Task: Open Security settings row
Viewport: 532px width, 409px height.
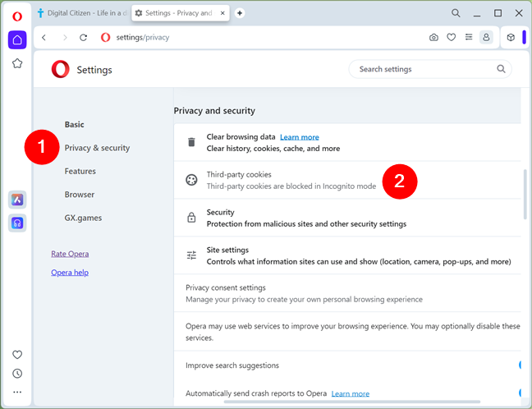Action: click(x=347, y=218)
